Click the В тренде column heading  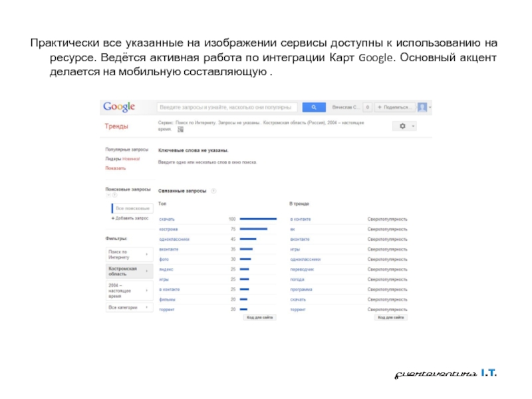(299, 203)
